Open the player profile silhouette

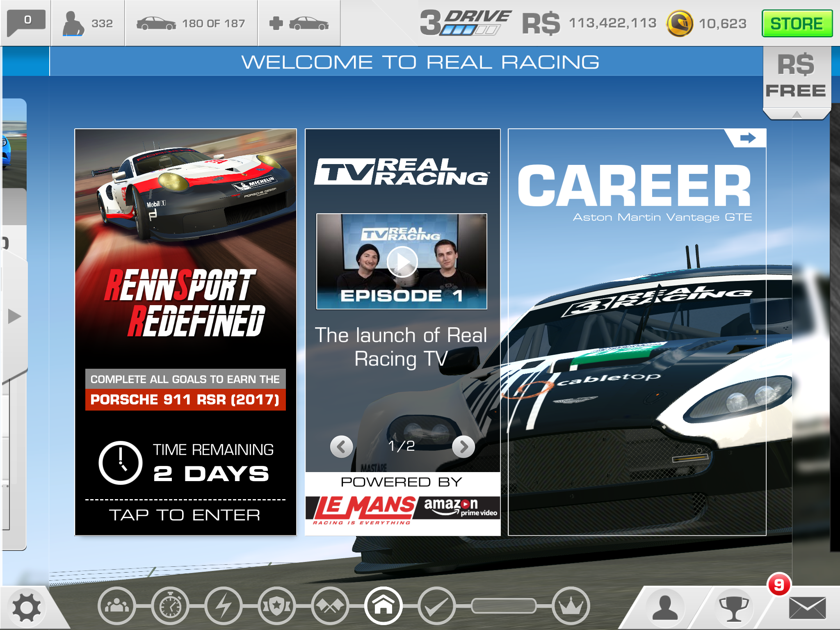click(x=665, y=608)
